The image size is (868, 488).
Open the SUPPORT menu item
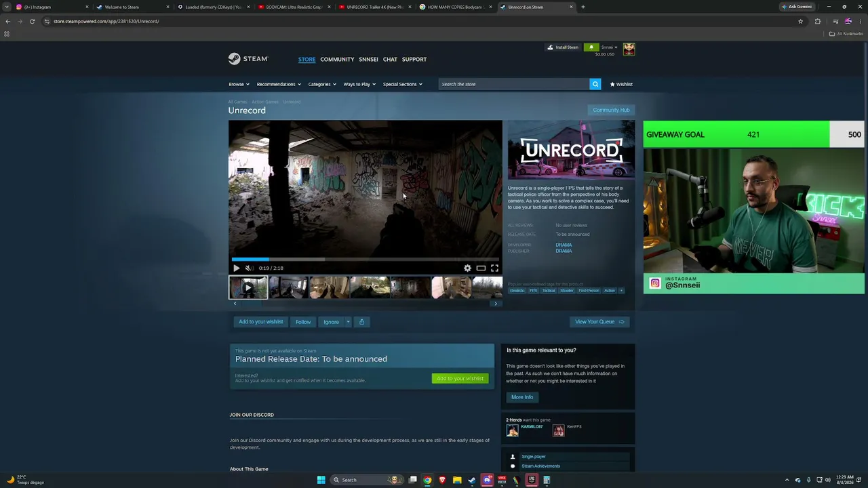tap(414, 60)
